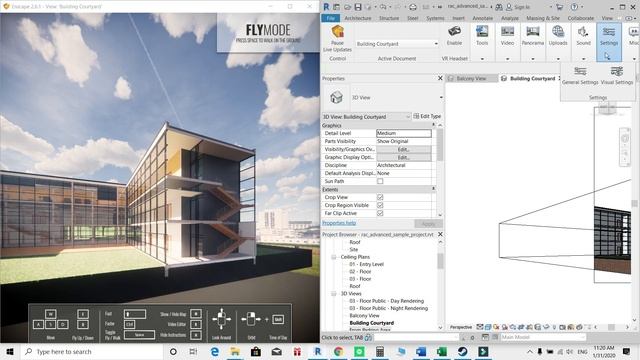The image size is (640, 360).
Task: Open Steam from the taskbar
Action: (x=462, y=351)
